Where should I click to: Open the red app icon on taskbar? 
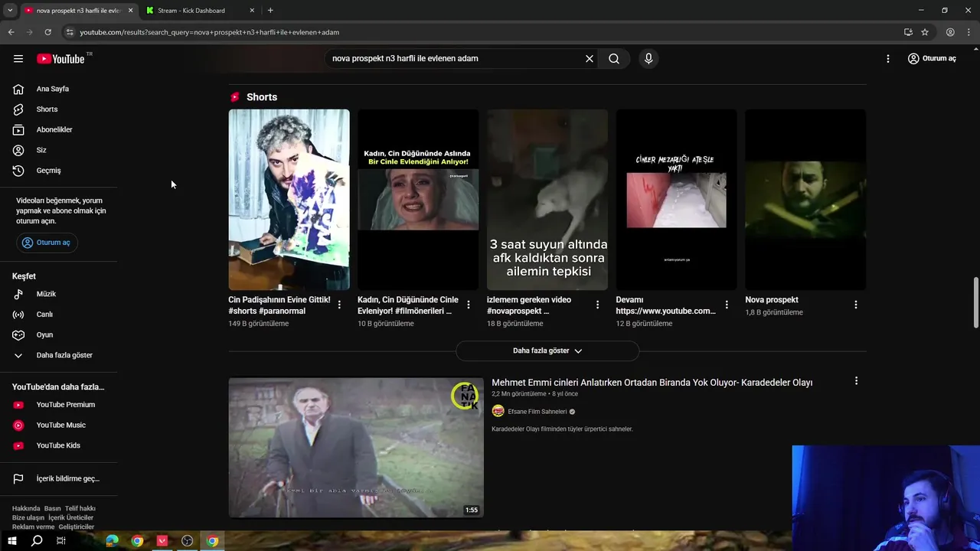162,541
